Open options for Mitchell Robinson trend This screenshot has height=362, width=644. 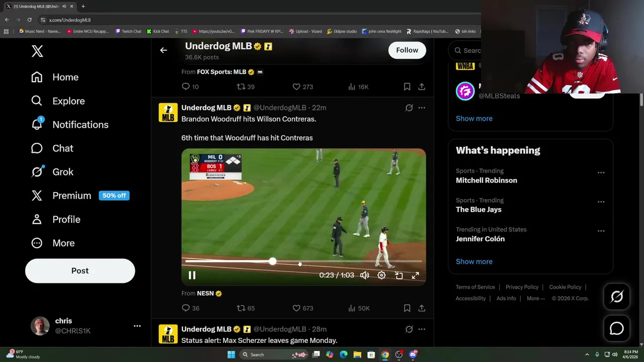point(601,172)
